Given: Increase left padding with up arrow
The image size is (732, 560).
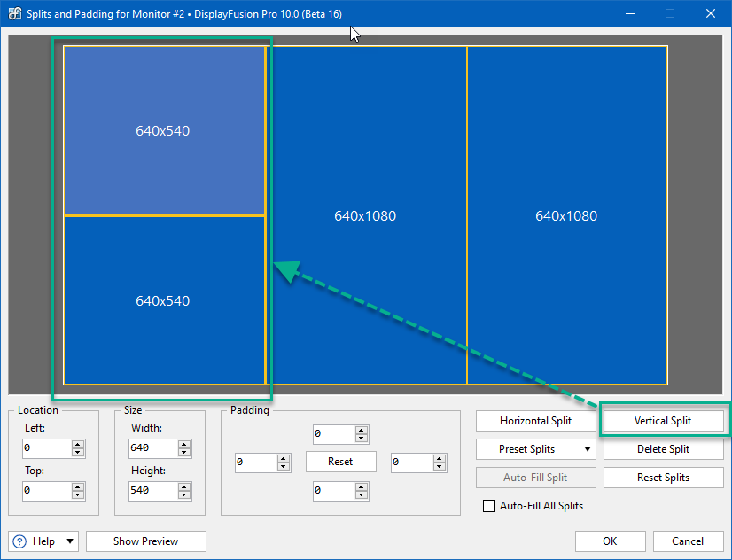Looking at the screenshot, I should (x=284, y=458).
